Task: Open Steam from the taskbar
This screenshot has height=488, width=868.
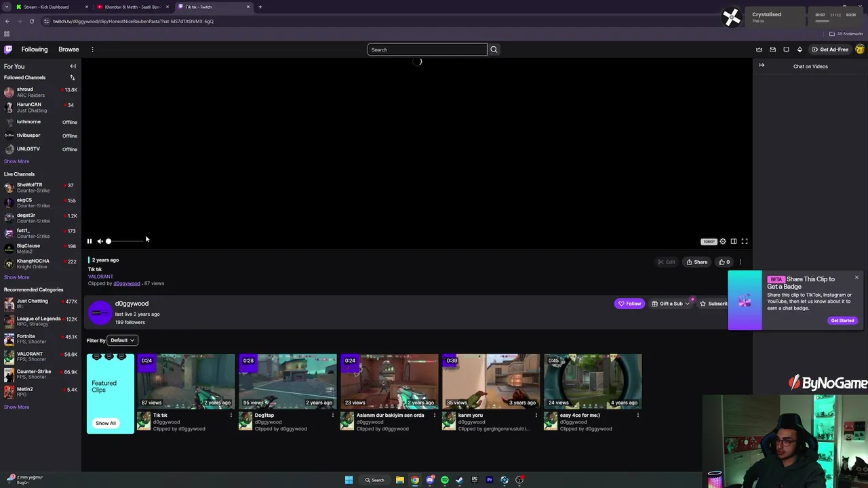Action: [460, 480]
